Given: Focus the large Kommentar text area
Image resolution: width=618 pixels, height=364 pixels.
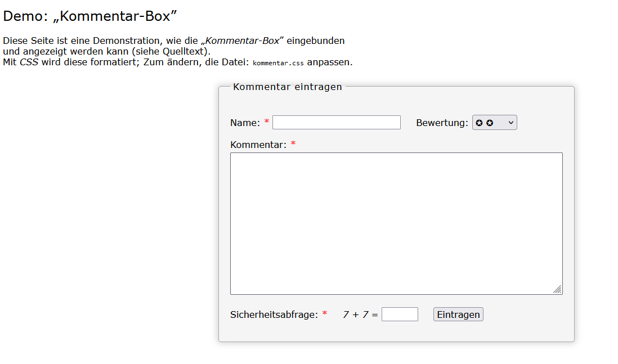Looking at the screenshot, I should click(x=396, y=223).
